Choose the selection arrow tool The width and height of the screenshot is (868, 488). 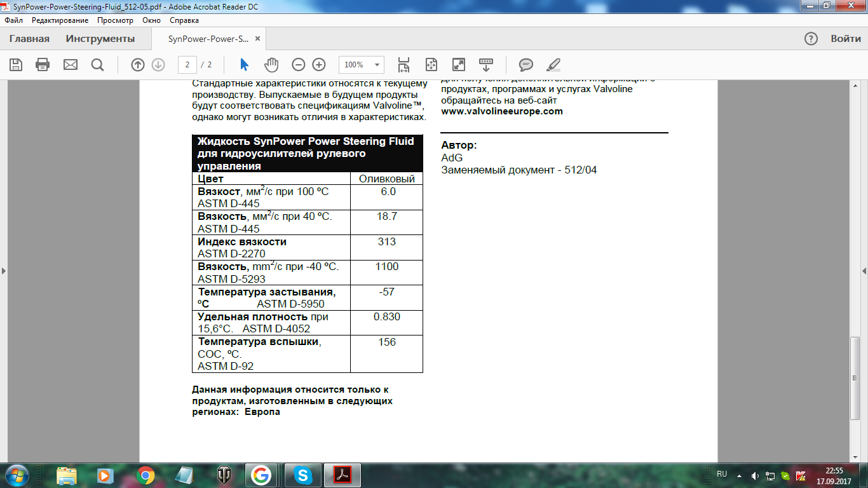point(245,65)
